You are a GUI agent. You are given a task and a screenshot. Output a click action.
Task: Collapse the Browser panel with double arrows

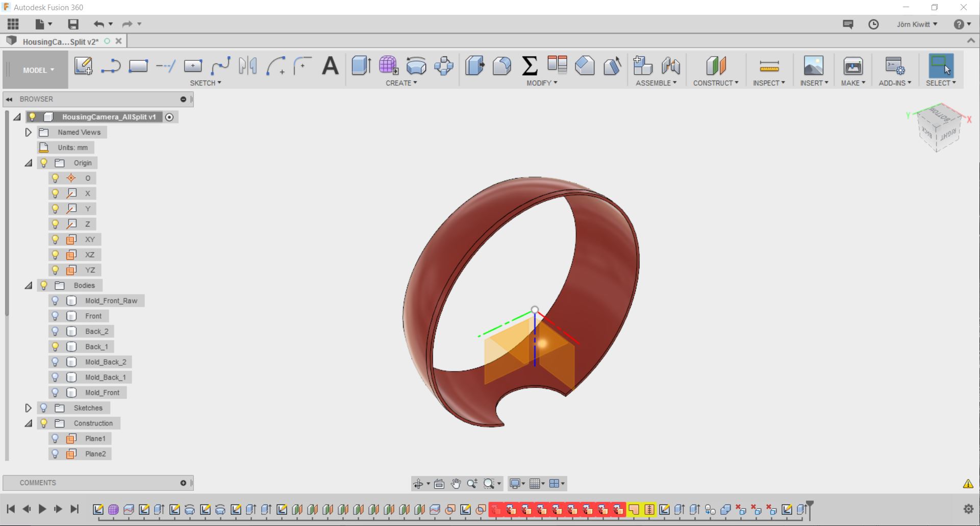pos(9,99)
